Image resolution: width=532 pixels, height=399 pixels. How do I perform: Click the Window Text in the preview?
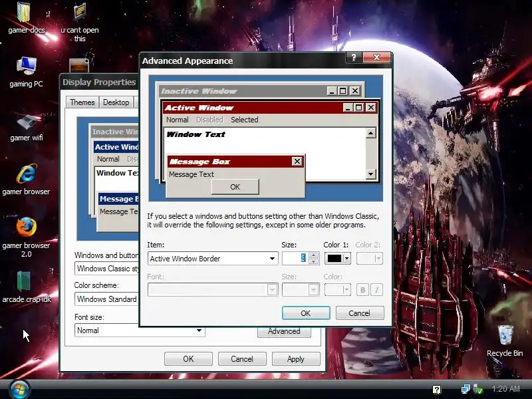point(196,134)
